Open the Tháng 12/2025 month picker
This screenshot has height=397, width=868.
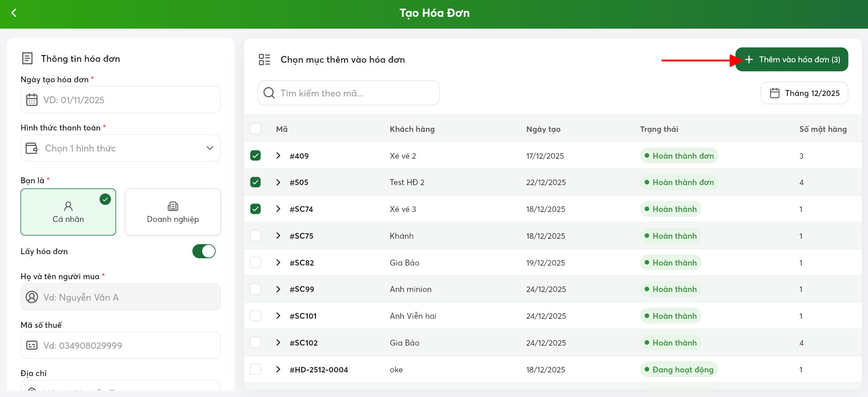pos(804,93)
